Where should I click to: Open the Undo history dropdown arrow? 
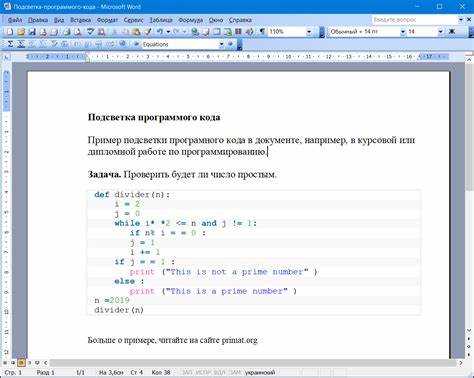[168, 32]
